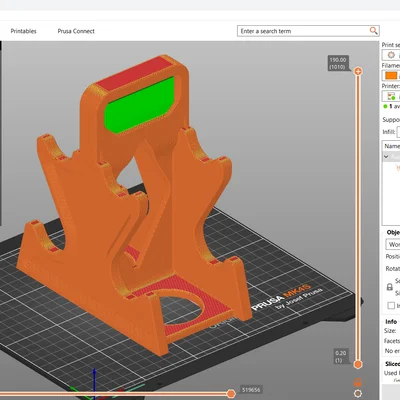Open the Prusa Connect tab
Viewport: 400px width, 400px height.
(76, 31)
